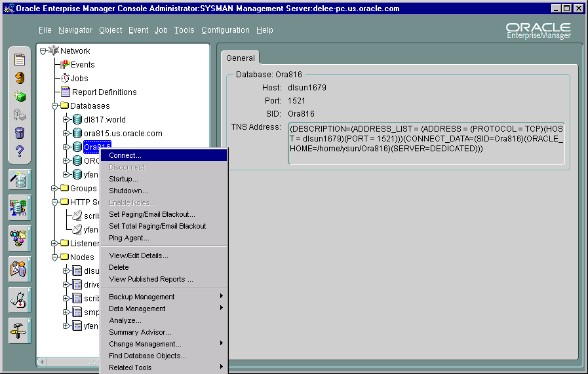The image size is (588, 374).
Task: Click the Events flag icon in tree
Action: (65, 64)
